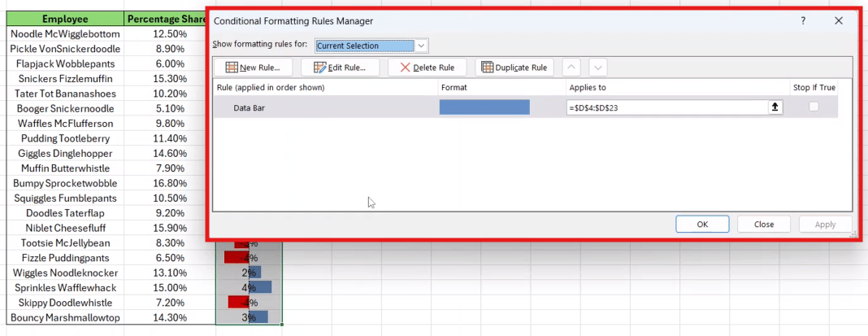Select cell Noodle McWigglebottom
The height and width of the screenshot is (336, 868).
(x=65, y=34)
